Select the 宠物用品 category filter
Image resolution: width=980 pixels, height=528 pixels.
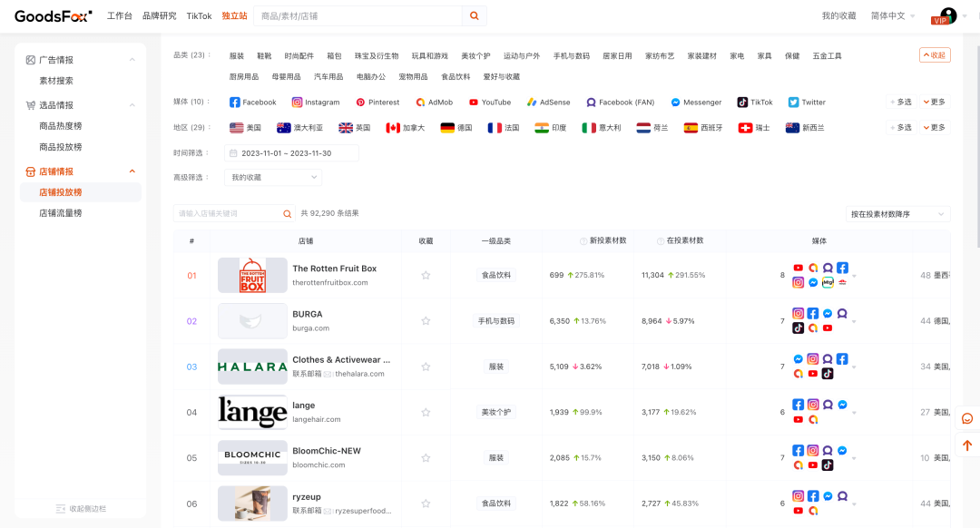tap(413, 77)
